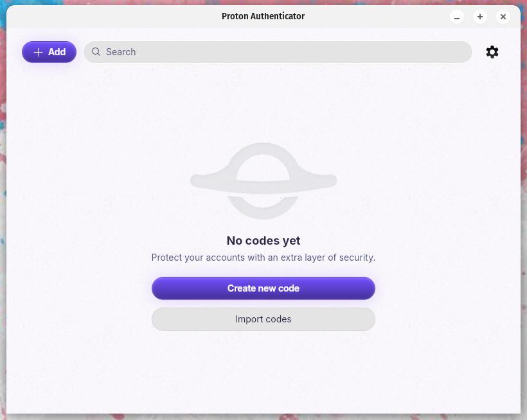Click the plus icon inside Add button
The width and height of the screenshot is (527, 420).
point(39,52)
